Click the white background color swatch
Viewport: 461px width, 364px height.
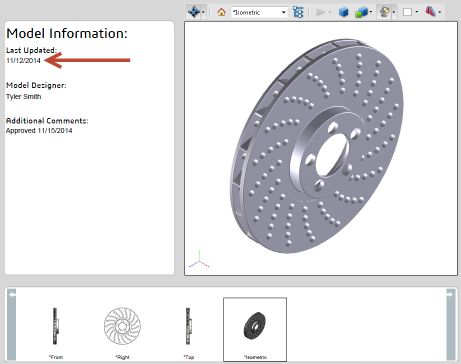click(x=407, y=12)
